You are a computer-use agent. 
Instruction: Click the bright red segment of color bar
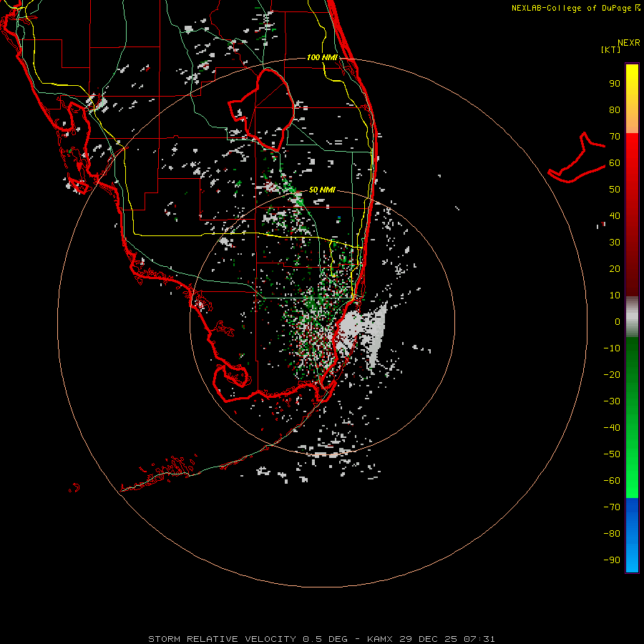coord(632,213)
